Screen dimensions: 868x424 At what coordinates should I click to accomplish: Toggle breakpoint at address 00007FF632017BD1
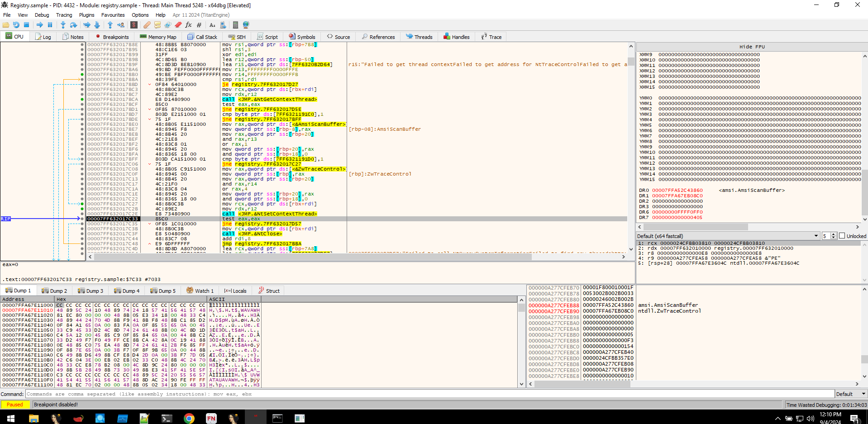click(82, 109)
